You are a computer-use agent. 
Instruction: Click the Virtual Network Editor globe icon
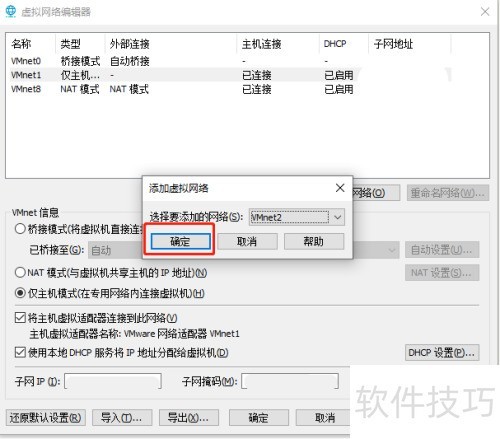pos(11,11)
